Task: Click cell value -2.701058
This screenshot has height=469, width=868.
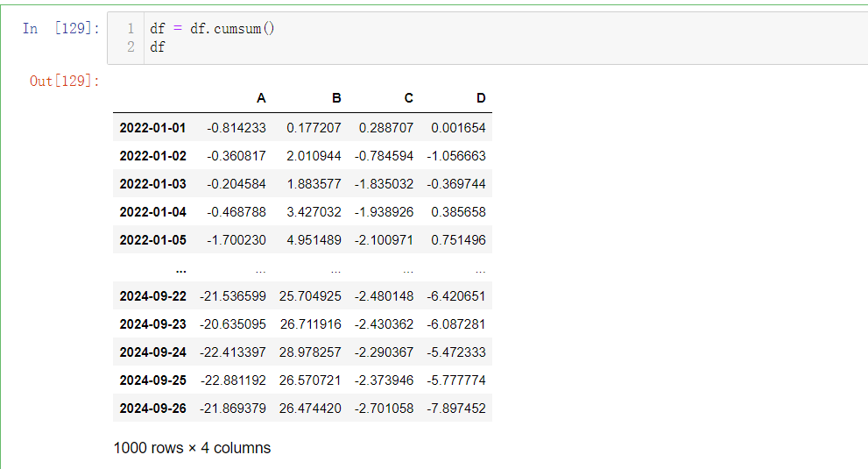Action: [x=385, y=409]
